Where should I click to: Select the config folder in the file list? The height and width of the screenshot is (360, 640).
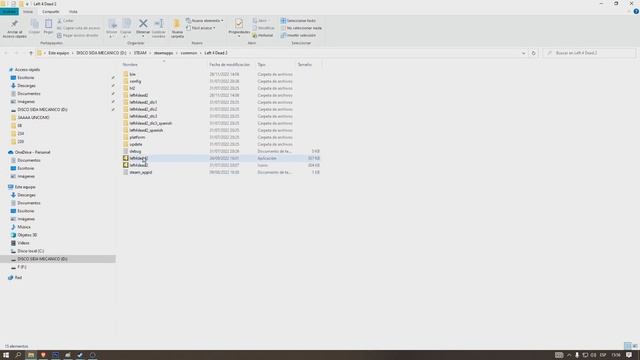click(x=135, y=81)
